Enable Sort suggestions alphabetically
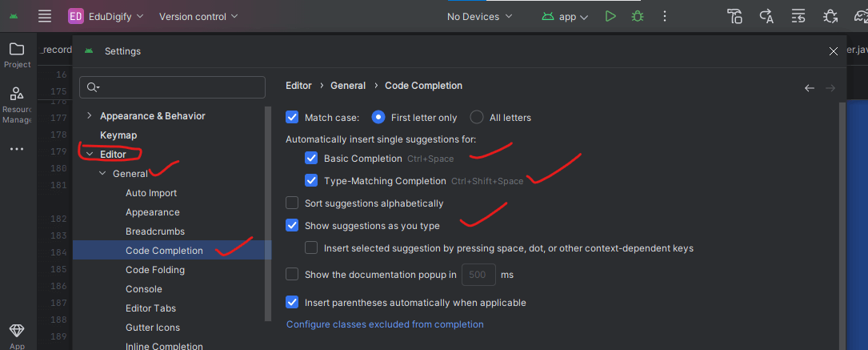The width and height of the screenshot is (868, 350). point(292,203)
